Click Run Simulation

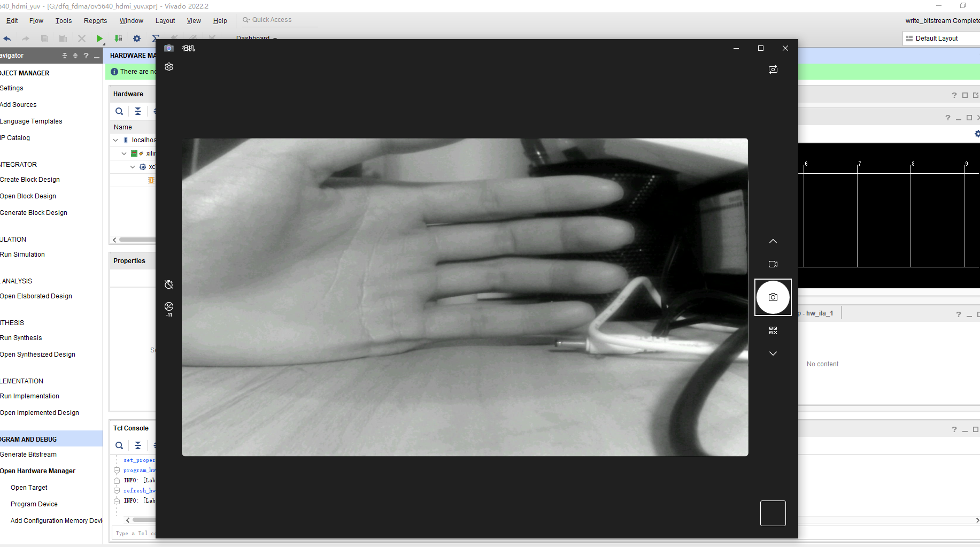22,255
